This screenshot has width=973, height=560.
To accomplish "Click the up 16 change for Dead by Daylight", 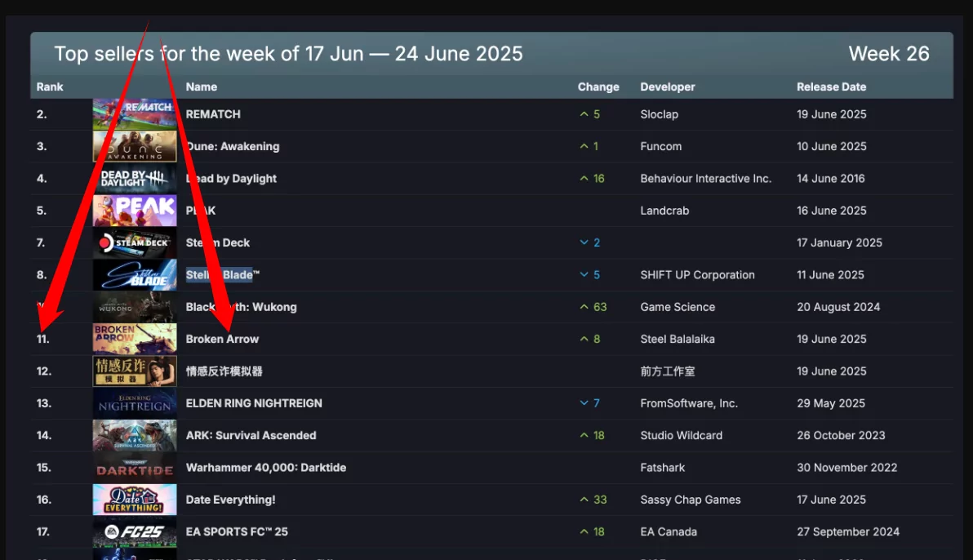I will click(592, 179).
